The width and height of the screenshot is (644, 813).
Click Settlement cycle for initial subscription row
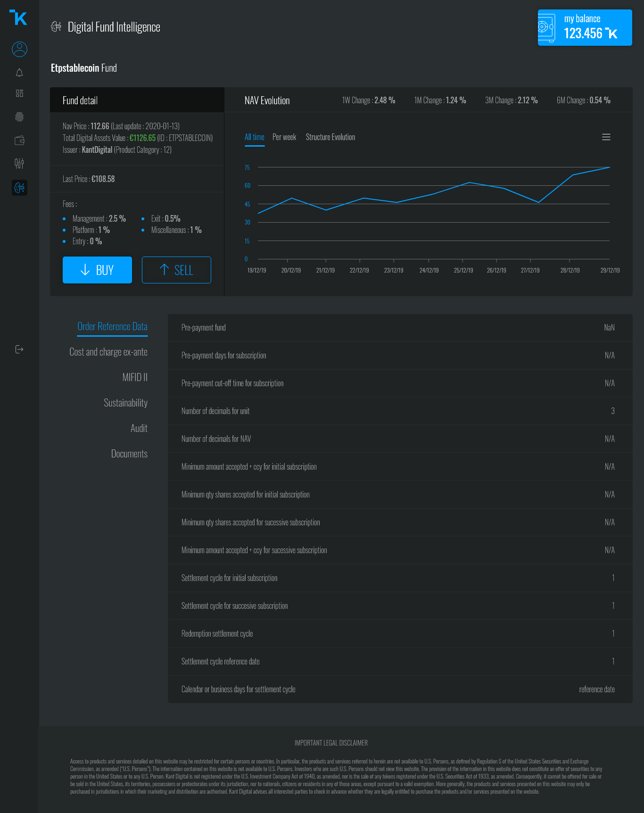tap(400, 578)
